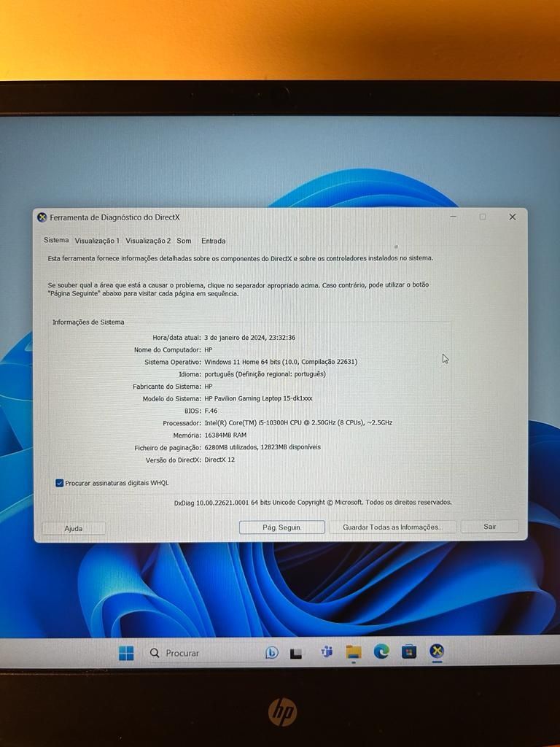Viewport: 560px width, 747px height.
Task: Click the Ajuda button
Action: click(74, 528)
